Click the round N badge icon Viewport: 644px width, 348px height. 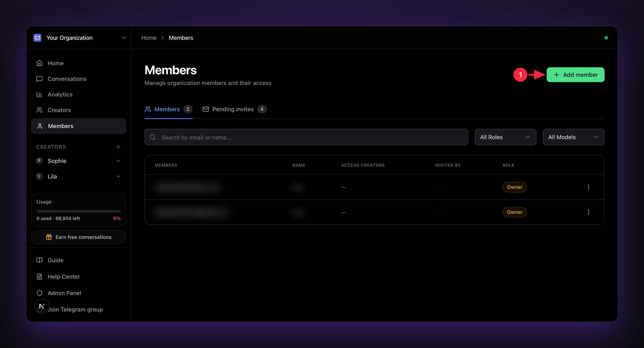(x=42, y=306)
